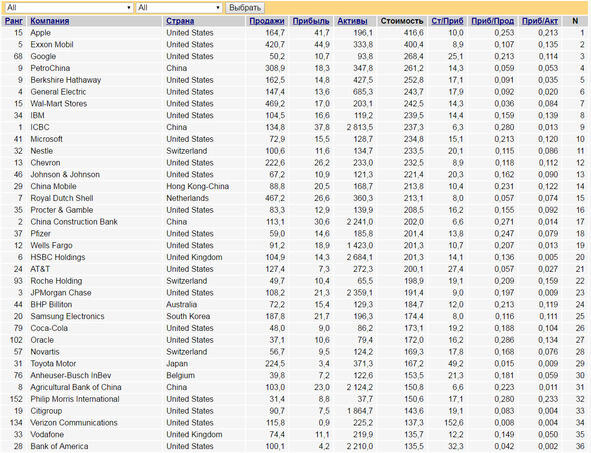Image resolution: width=591 pixels, height=453 pixels.
Task: Sort by Приб/Акт column header
Action: 540,21
